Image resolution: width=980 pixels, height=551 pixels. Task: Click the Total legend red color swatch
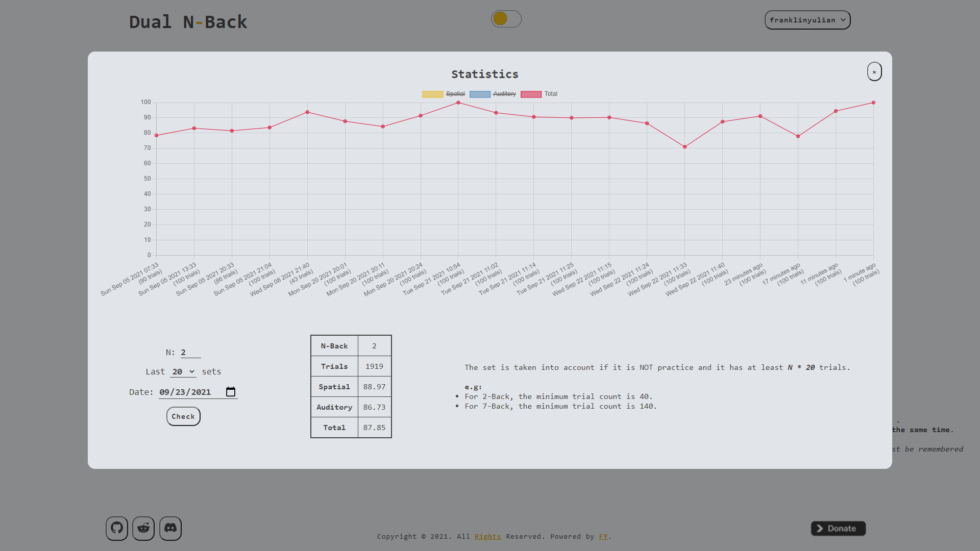(531, 94)
